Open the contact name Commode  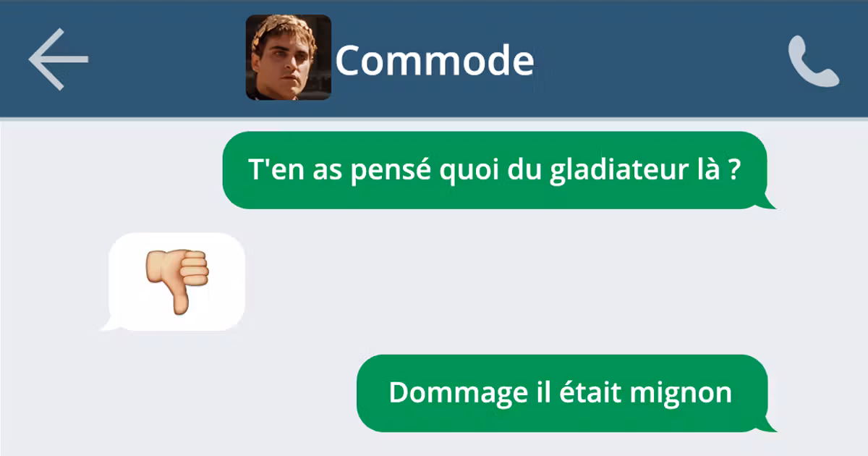pos(434,60)
